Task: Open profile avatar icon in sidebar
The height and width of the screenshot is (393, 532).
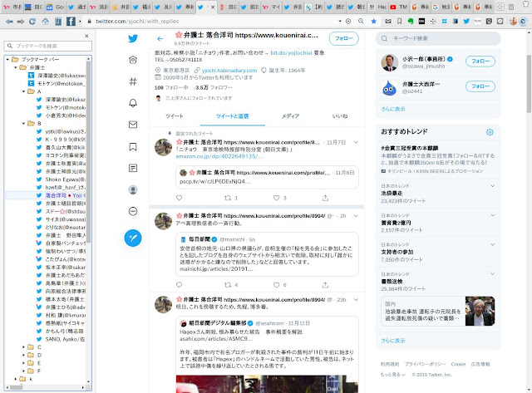Action: coord(133,189)
